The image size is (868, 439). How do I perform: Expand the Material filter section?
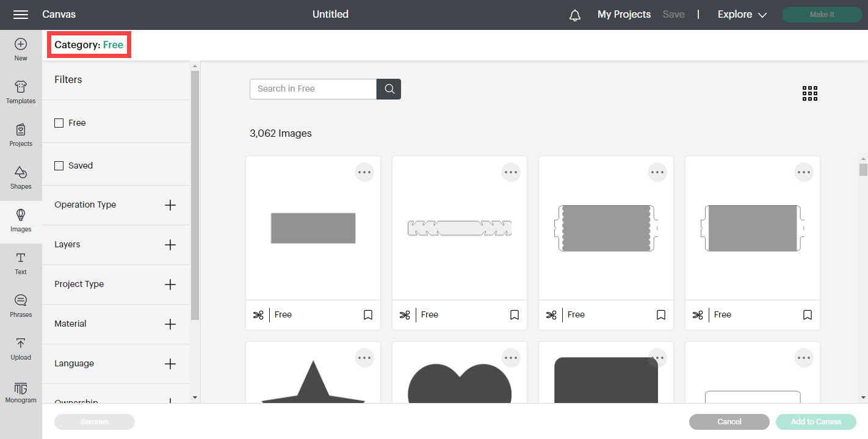pos(170,324)
